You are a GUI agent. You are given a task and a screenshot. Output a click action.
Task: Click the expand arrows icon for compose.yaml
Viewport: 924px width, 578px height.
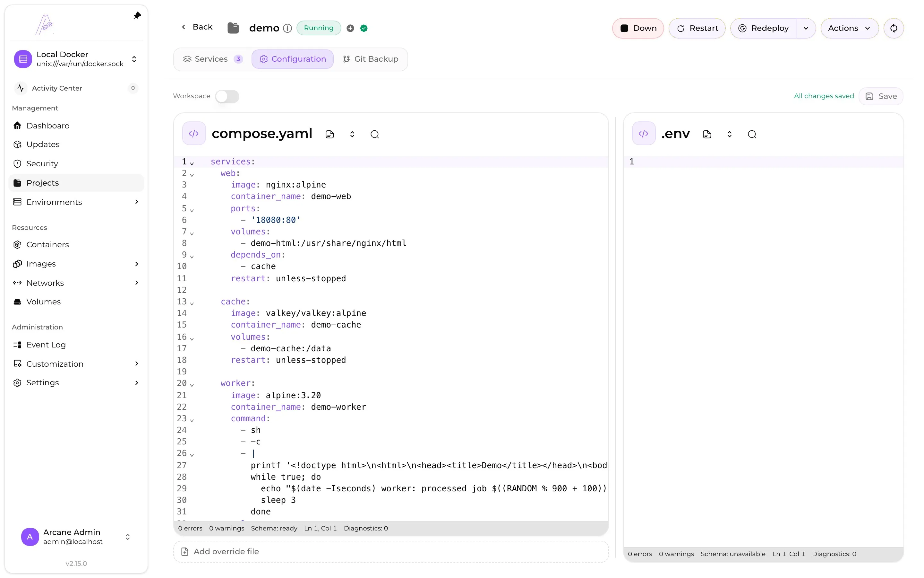tap(352, 134)
